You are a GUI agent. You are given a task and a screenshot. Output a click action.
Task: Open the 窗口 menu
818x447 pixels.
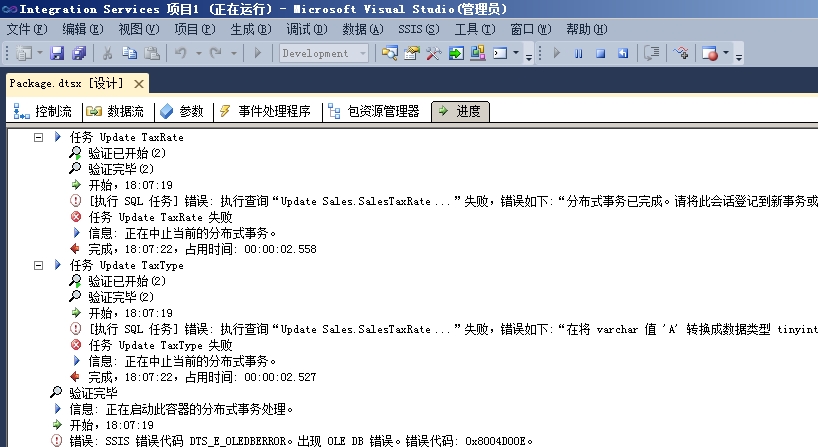click(x=531, y=29)
